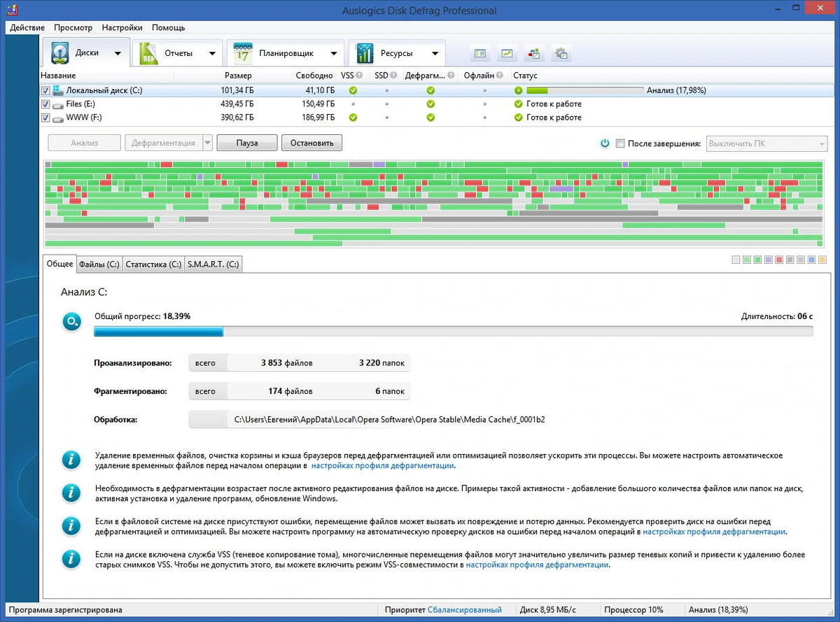Screen dimensions: 840x622
Task: Click the SSD column help icon
Action: click(x=393, y=76)
